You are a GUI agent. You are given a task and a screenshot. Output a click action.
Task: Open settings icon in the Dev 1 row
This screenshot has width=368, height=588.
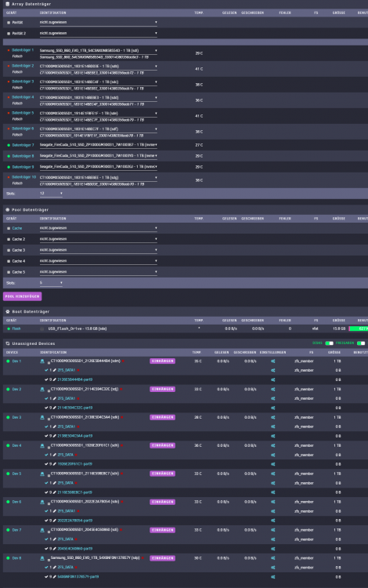point(273,361)
